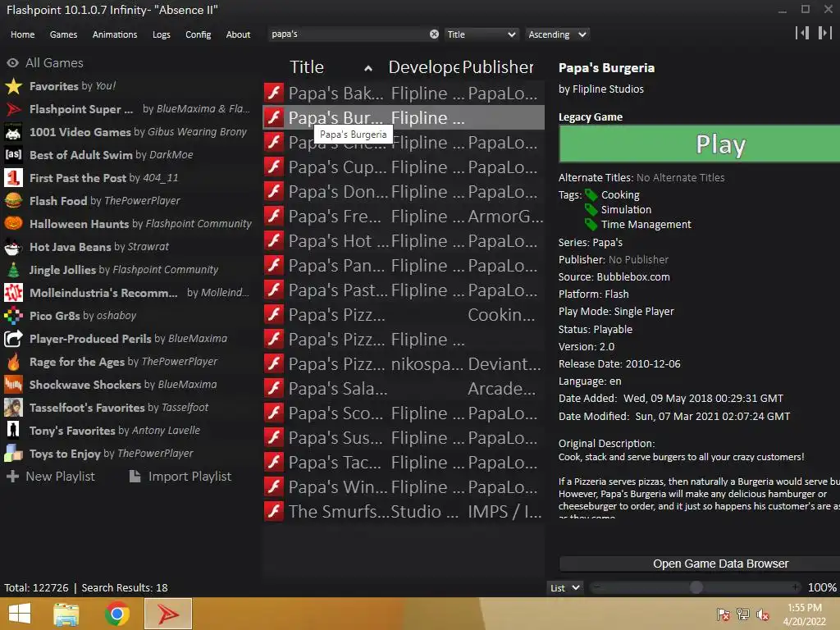Open First Past the Post playlist icon
The width and height of the screenshot is (840, 630).
point(13,178)
